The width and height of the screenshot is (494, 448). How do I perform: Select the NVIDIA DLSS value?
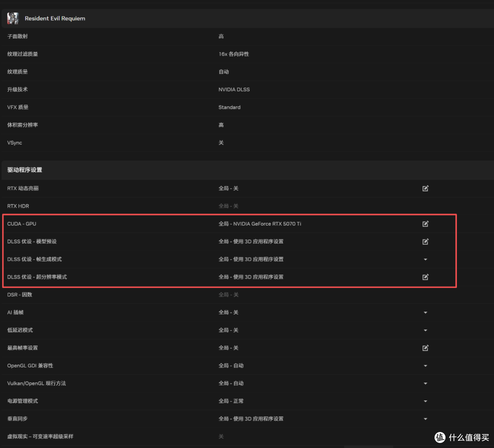pyautogui.click(x=234, y=90)
